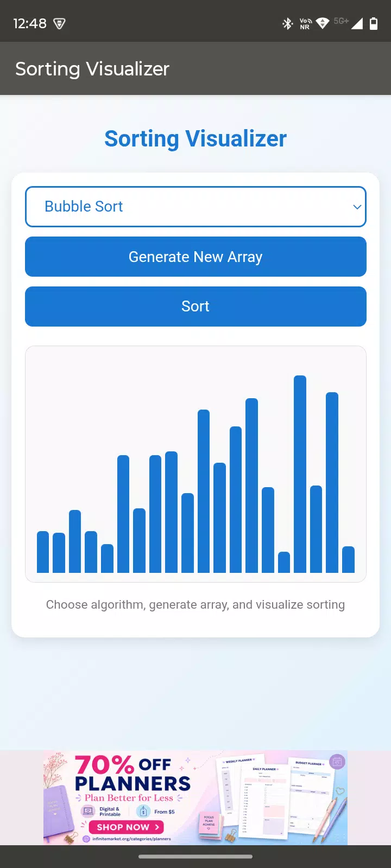Tap the cellular signal strength icon

[x=357, y=23]
